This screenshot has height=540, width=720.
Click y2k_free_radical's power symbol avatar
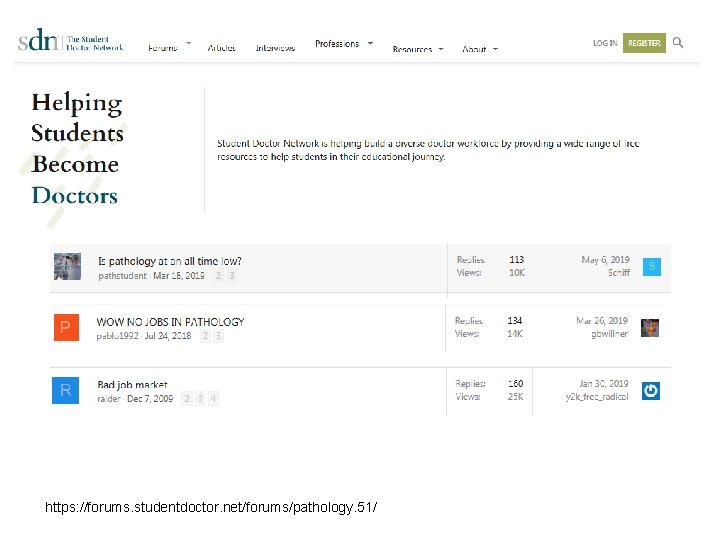pos(651,391)
